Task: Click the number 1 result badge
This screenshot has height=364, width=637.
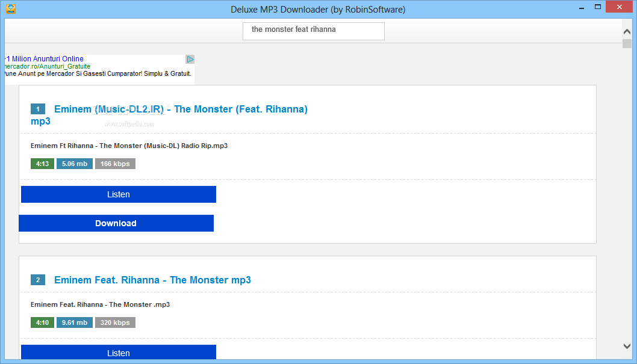Action: (38, 109)
